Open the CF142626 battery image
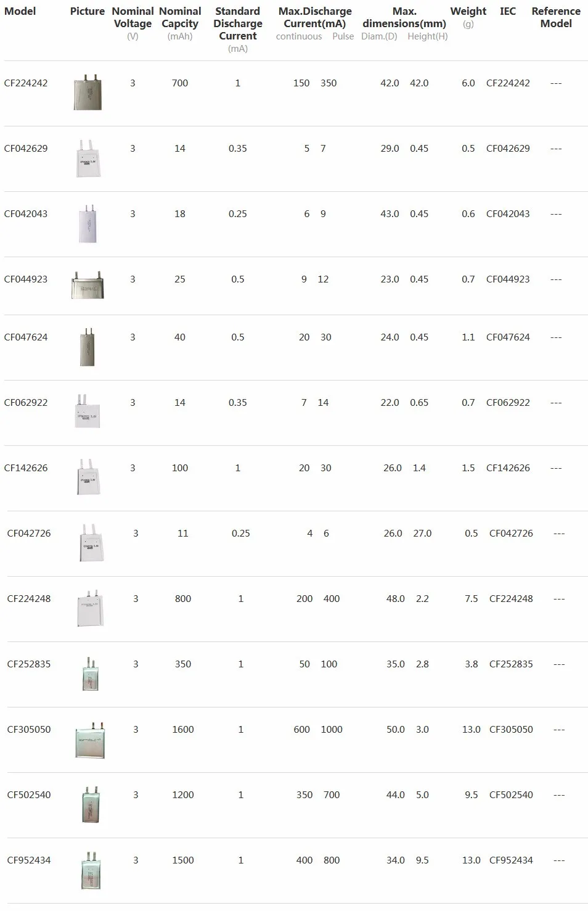Viewport: 588px width, 911px height. point(88,477)
